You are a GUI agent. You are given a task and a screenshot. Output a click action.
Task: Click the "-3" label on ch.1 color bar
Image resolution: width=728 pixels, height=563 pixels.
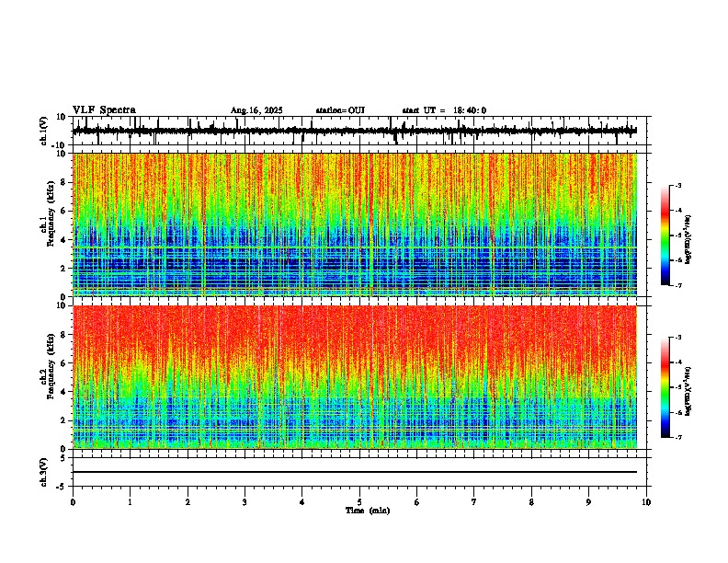click(x=678, y=185)
